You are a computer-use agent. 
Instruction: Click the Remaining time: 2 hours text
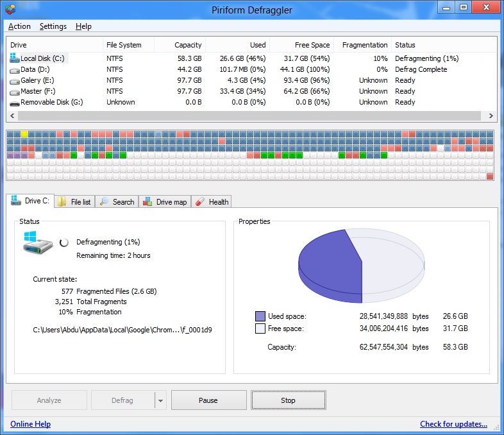(113, 255)
